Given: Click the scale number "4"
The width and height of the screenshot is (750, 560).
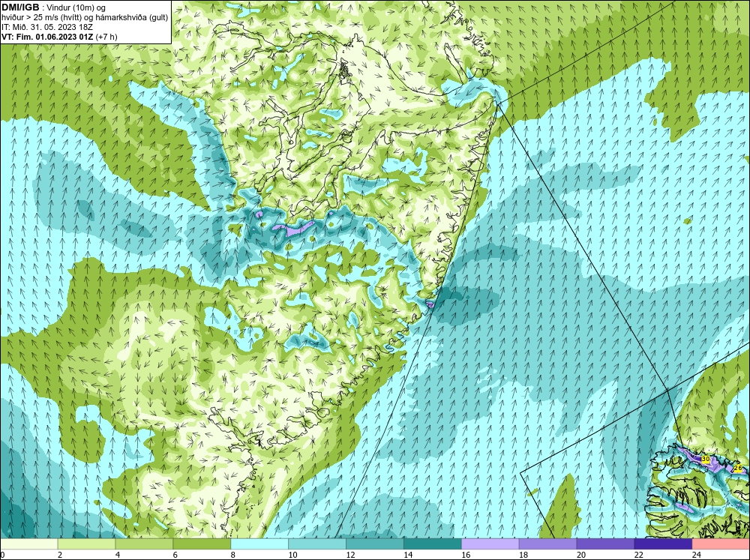Looking at the screenshot, I should pos(118,555).
